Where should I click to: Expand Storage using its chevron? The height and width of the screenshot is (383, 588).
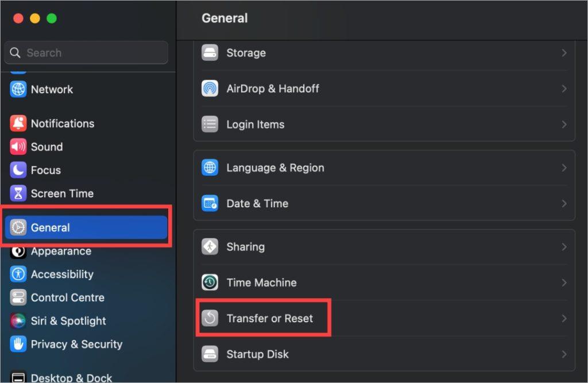[564, 53]
